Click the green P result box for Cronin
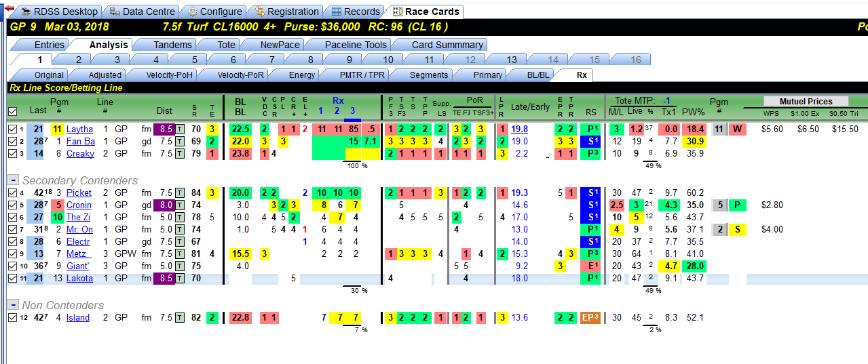 tap(737, 205)
